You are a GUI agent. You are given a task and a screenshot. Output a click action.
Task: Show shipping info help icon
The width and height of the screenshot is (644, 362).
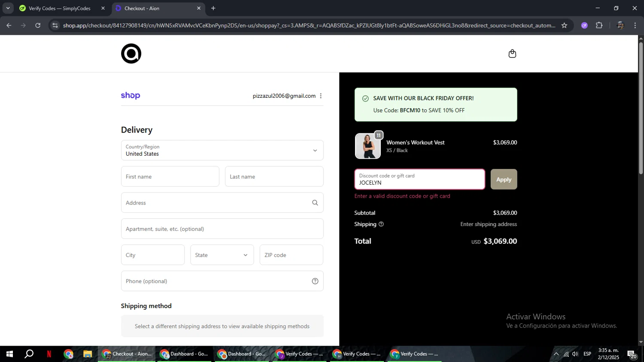pyautogui.click(x=381, y=224)
